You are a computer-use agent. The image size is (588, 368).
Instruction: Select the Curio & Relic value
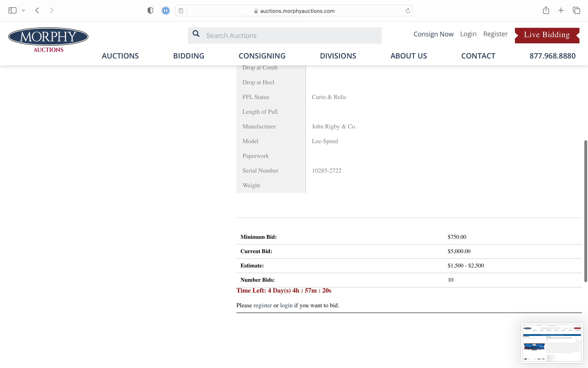coord(329,97)
